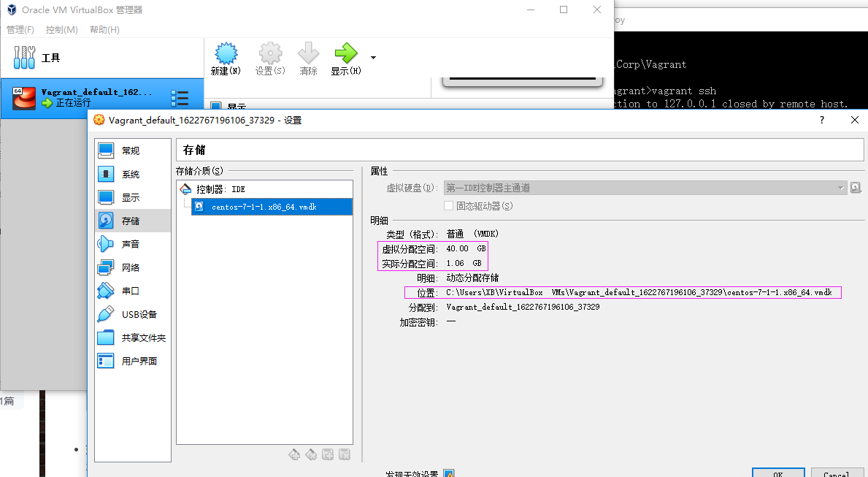The height and width of the screenshot is (477, 868).
Task: Click the New (新建) VM toolbar icon
Action: 226,54
